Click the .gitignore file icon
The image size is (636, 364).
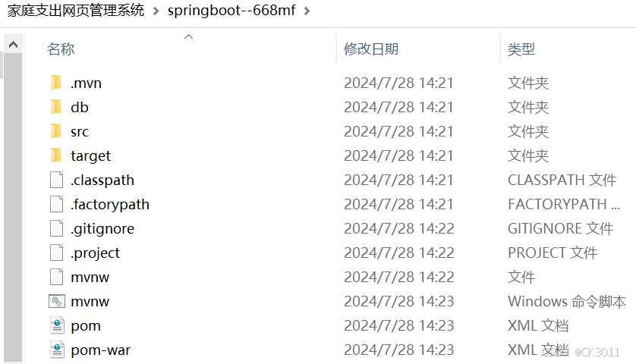coord(57,228)
